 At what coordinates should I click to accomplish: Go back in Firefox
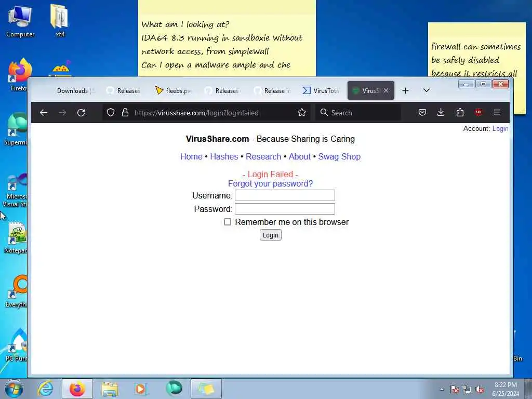pos(44,113)
